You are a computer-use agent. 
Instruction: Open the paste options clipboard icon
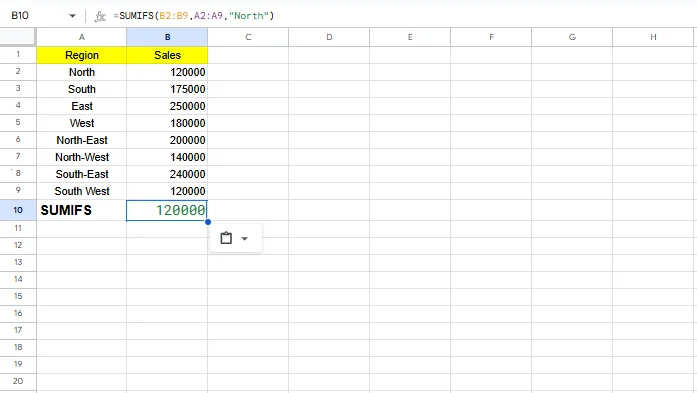(226, 238)
